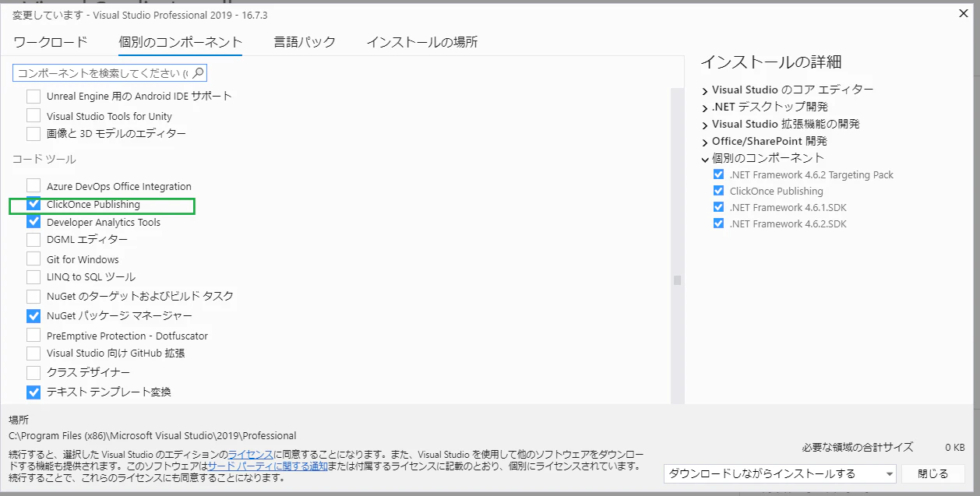The width and height of the screenshot is (980, 496).
Task: Uncheck ClickOnce Publishing in install details
Action: [x=718, y=191]
